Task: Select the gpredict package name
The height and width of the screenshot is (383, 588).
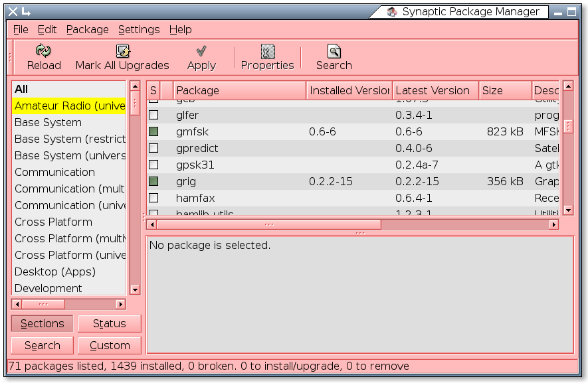Action: click(x=197, y=148)
